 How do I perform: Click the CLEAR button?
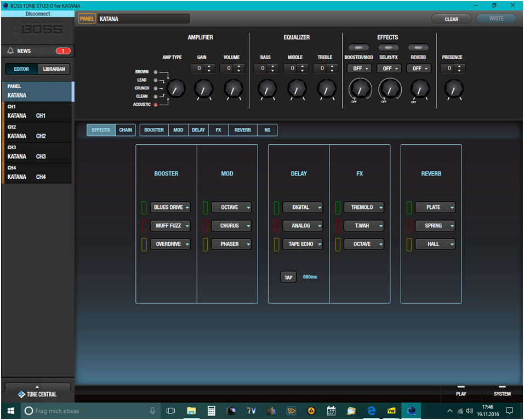tap(451, 19)
